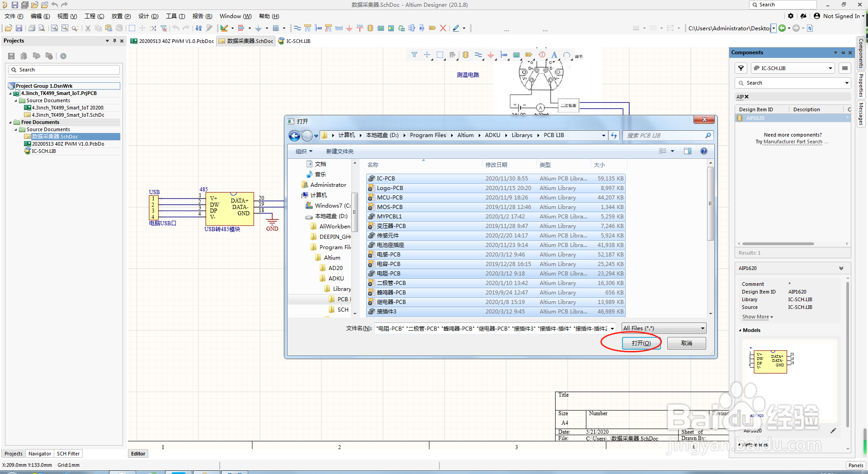The width and height of the screenshot is (868, 474).
Task: Open the 放置 (P) menu
Action: tap(121, 16)
